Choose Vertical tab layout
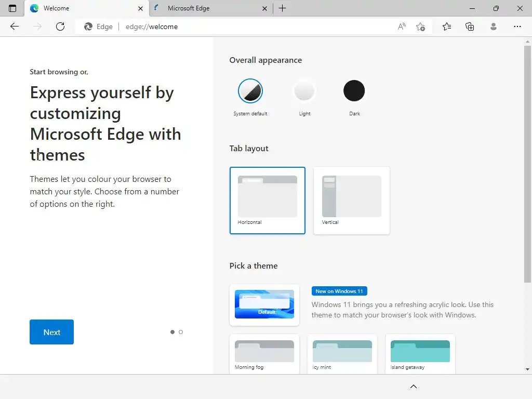Viewport: 532px width, 399px height. pos(352,201)
